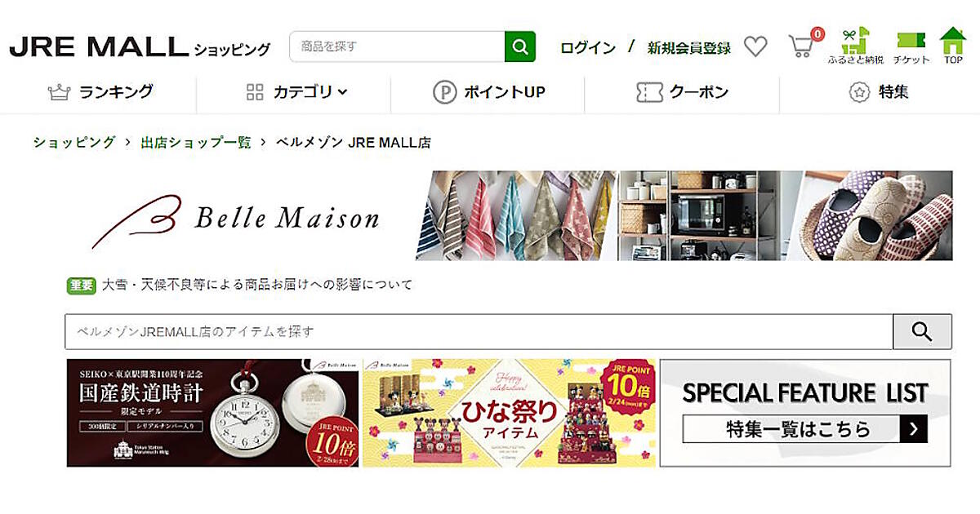Go to TOP house icon
980x514 pixels.
pos(953,47)
